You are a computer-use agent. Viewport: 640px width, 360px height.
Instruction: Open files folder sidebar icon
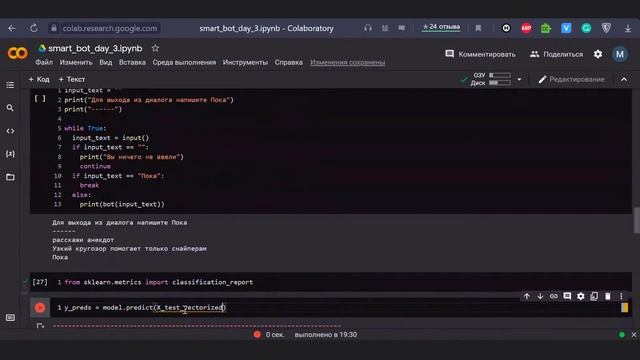10,177
